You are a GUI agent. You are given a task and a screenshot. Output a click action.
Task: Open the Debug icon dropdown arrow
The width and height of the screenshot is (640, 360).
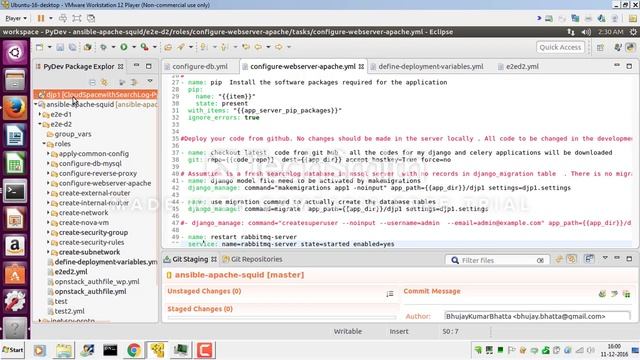pyautogui.click(x=113, y=47)
